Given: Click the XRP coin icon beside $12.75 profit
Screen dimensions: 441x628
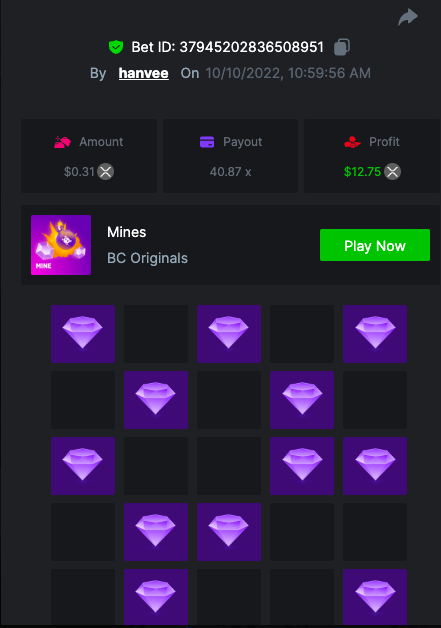Looking at the screenshot, I should click(x=393, y=172).
